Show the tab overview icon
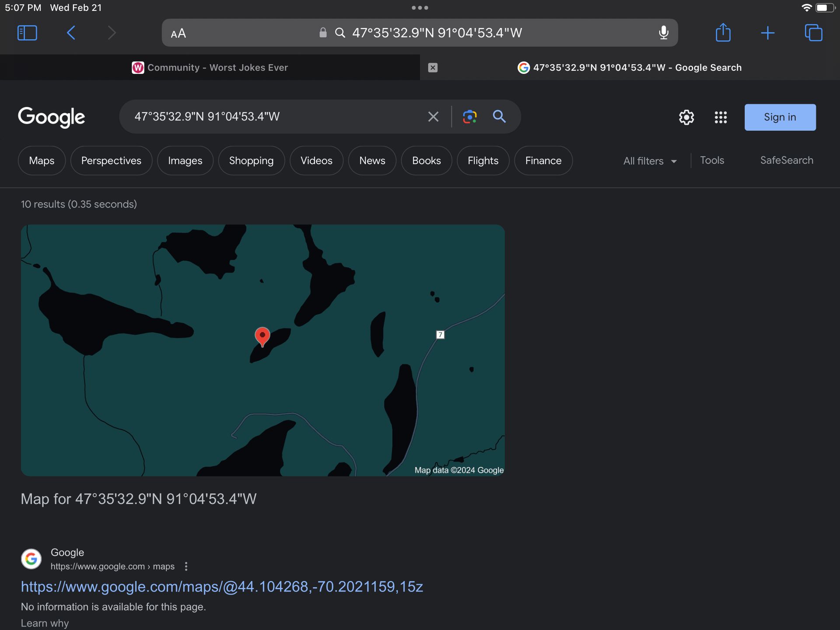Viewport: 840px width, 630px height. point(813,33)
